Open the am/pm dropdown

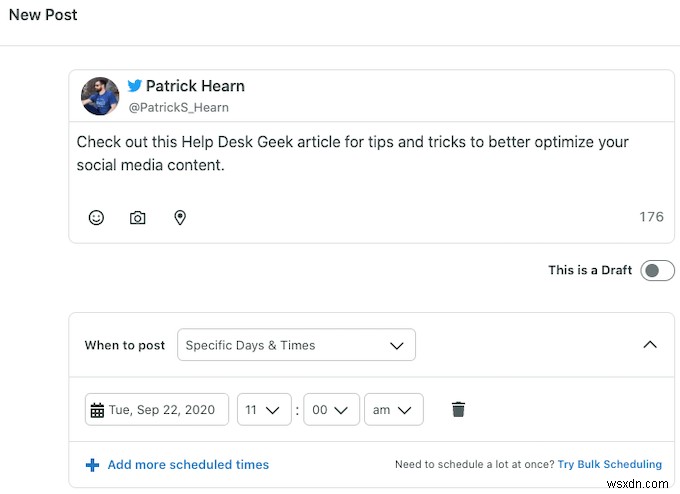pyautogui.click(x=393, y=409)
